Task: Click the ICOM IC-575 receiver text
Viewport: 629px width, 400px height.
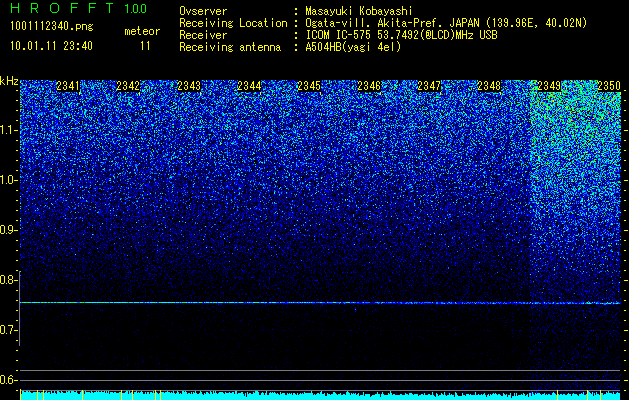Action: coord(401,35)
